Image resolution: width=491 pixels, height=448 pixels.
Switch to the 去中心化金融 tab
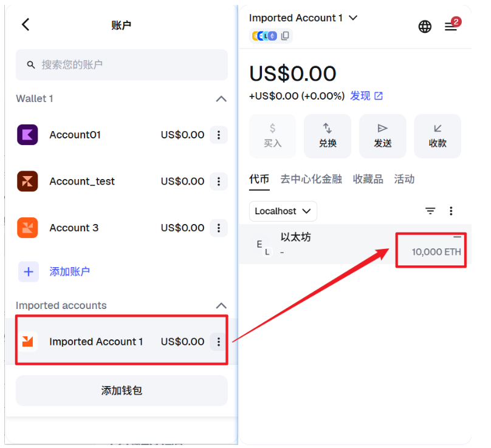(x=311, y=179)
